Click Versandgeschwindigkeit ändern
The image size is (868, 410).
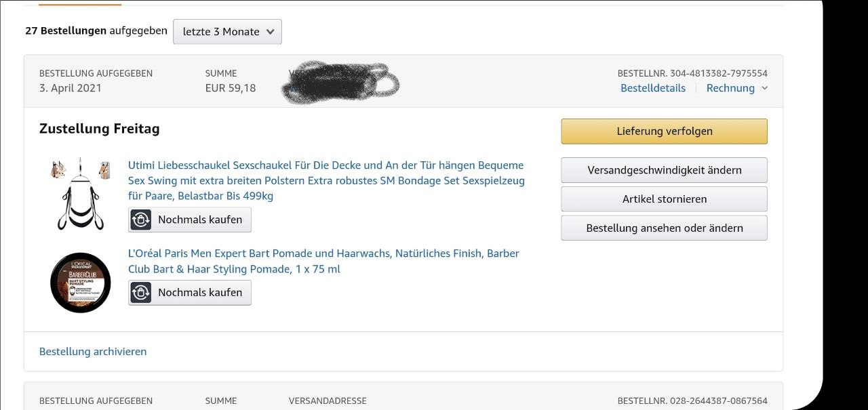coord(664,170)
